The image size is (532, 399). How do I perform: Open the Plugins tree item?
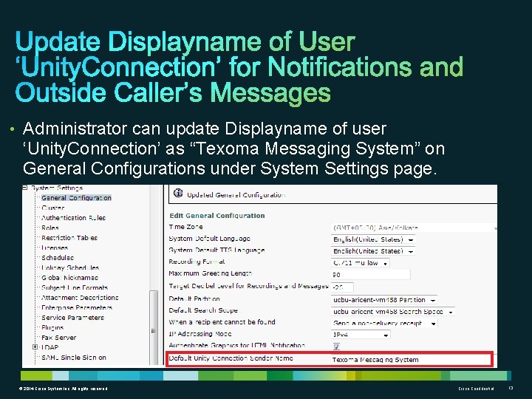point(52,328)
